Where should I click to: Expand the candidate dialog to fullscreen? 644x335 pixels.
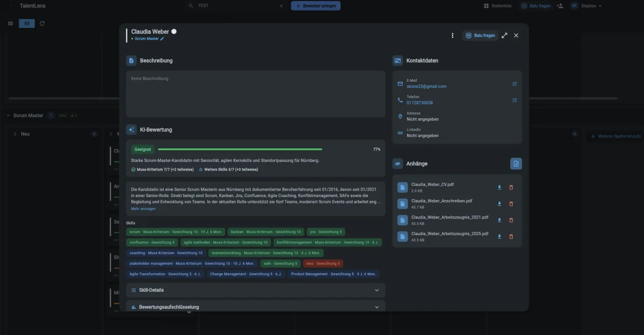coord(504,35)
